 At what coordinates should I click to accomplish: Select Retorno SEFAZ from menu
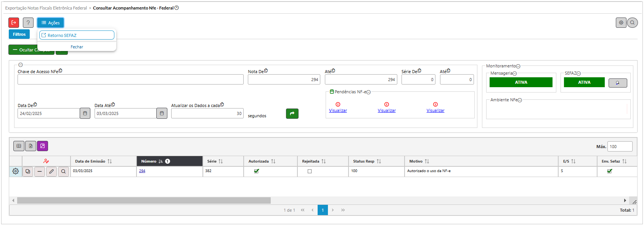(77, 35)
